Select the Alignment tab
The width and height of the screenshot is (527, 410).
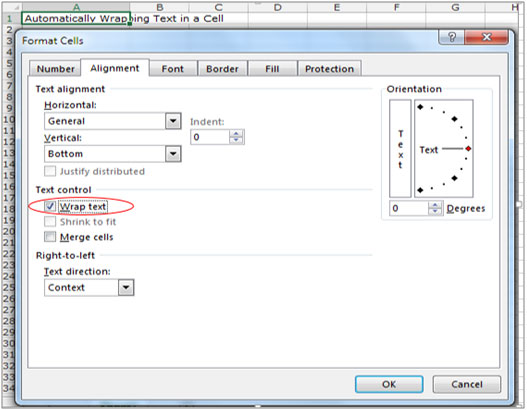pos(115,68)
